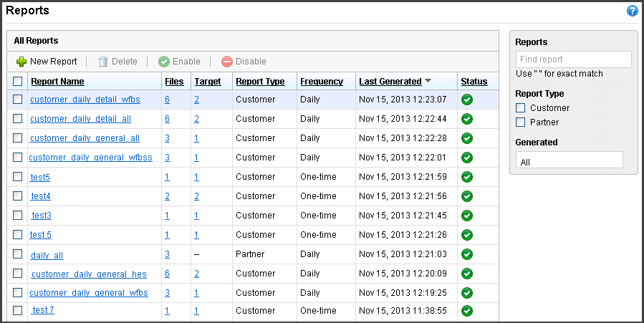Sort by Last Generated column arrow
644x323 pixels.
click(428, 81)
